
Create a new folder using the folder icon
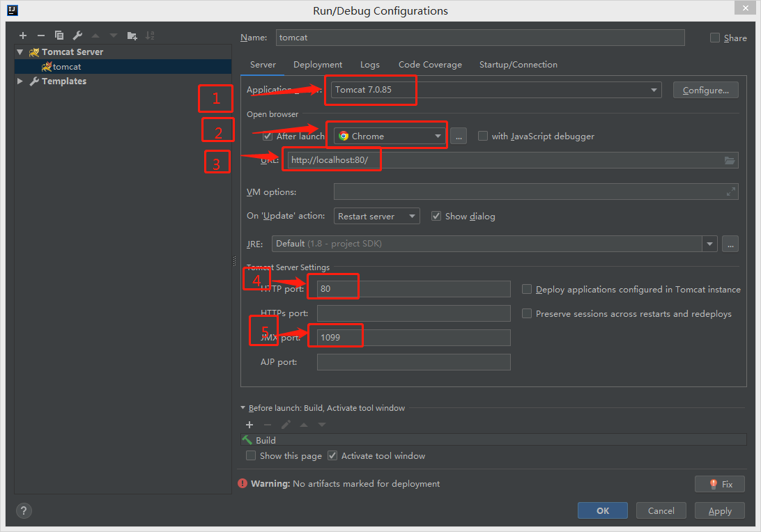pos(132,36)
